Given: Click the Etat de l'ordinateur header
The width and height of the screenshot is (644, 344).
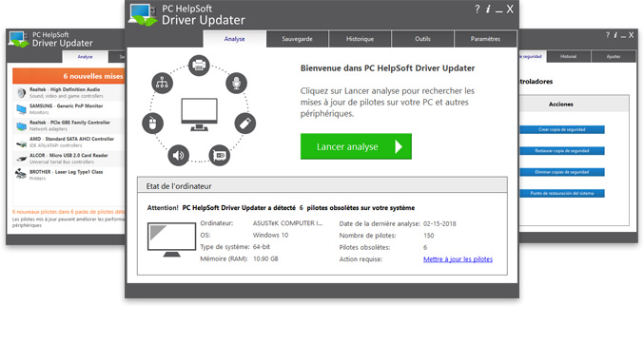Looking at the screenshot, I should point(322,185).
